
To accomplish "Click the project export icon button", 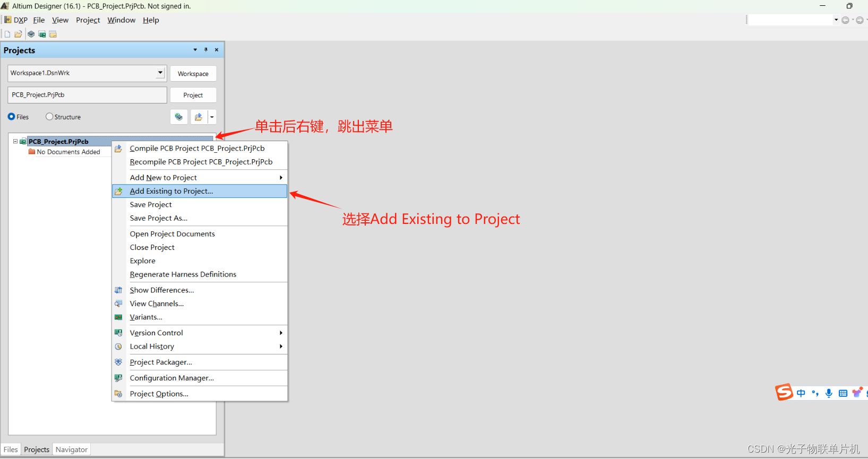I will (x=199, y=117).
